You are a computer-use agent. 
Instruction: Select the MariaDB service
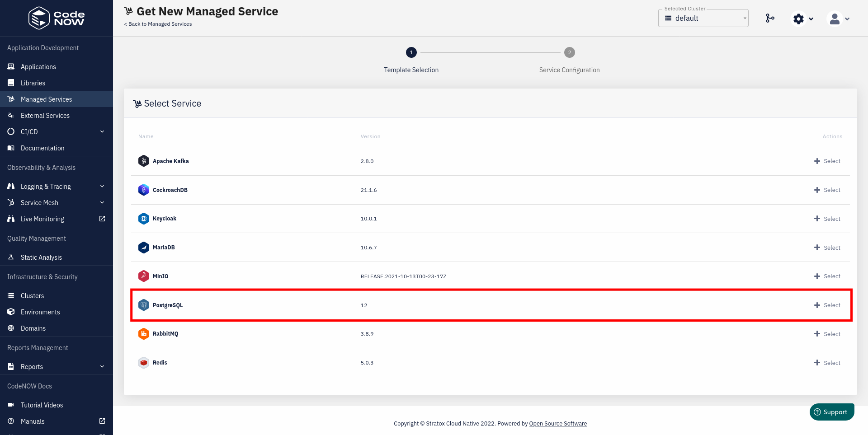coord(827,248)
